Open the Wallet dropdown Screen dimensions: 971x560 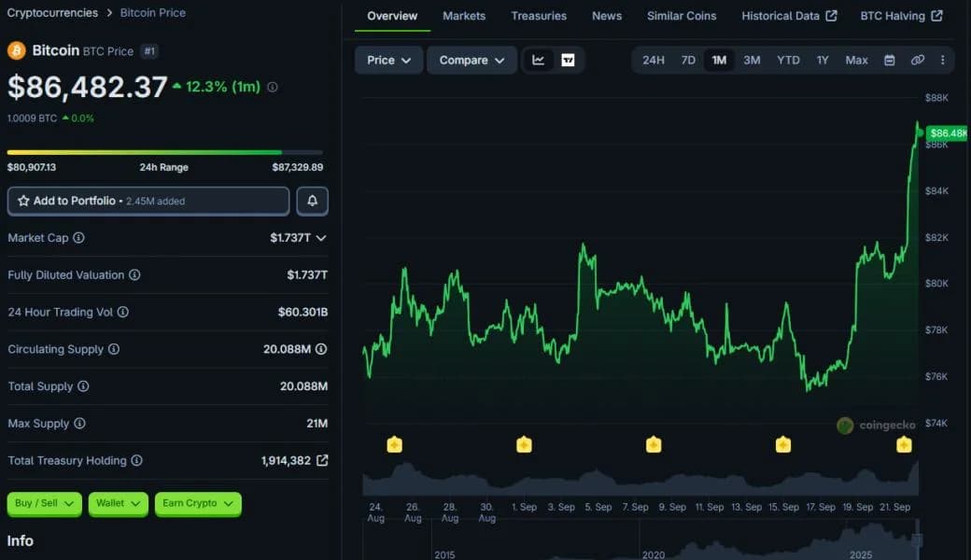118,504
